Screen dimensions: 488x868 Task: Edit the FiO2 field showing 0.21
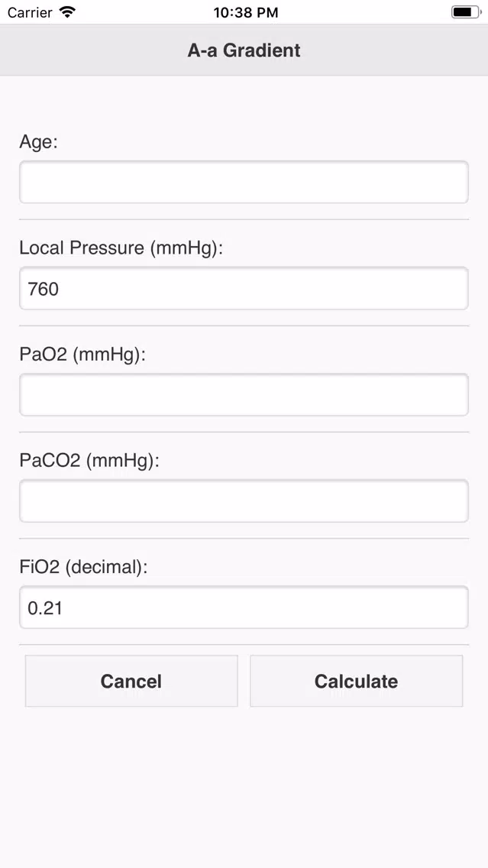[x=244, y=607]
